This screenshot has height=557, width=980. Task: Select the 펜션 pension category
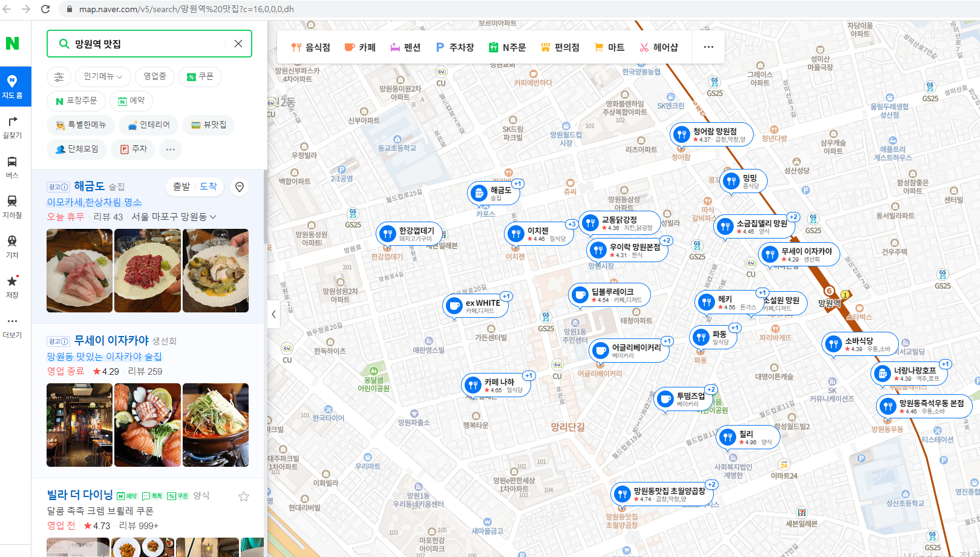coord(405,47)
